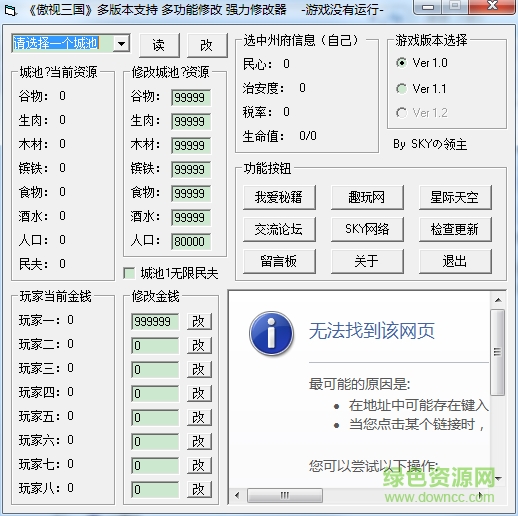Screen dimensions: 518x516
Task: Click the 读 (read) button
Action: (x=159, y=45)
